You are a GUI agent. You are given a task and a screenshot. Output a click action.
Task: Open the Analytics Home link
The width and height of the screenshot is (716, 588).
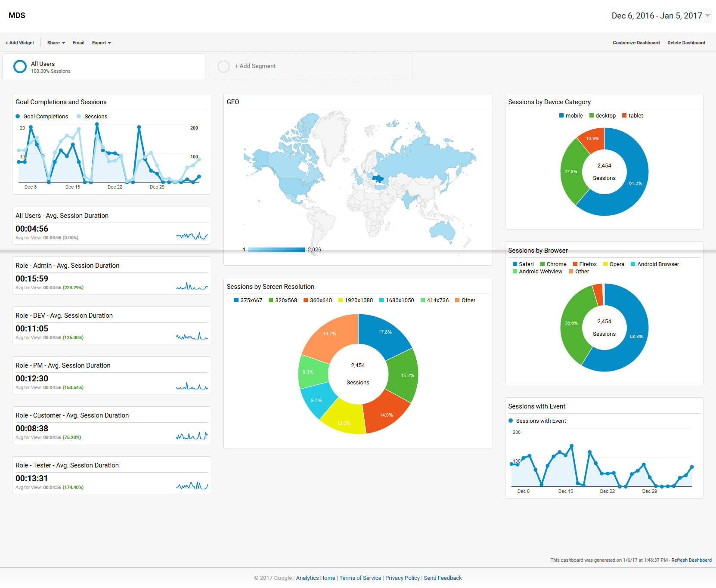[316, 578]
